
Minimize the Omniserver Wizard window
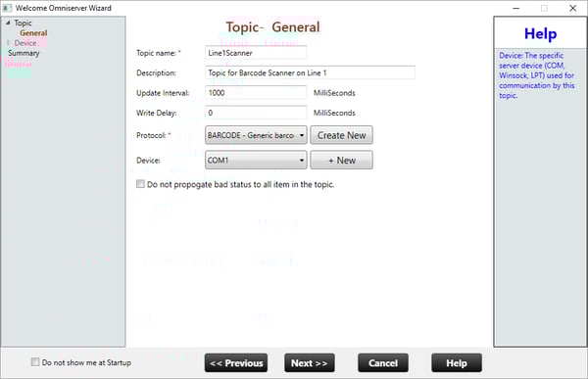[x=516, y=8]
